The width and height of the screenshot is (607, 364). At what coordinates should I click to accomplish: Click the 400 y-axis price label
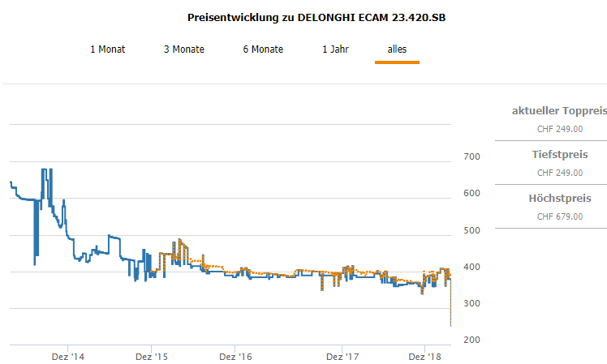[471, 267]
